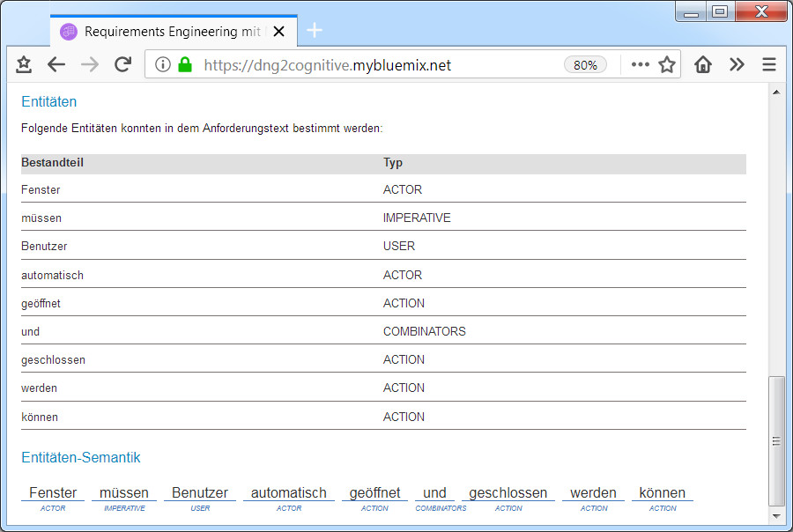793x532 pixels.
Task: Open the hamburger application menu
Action: coord(768,64)
